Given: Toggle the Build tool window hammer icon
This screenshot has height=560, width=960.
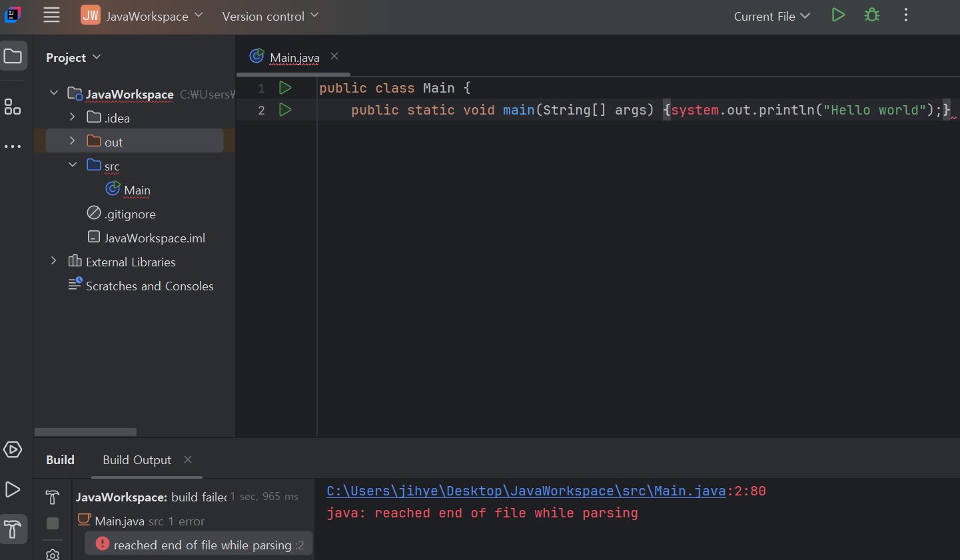Looking at the screenshot, I should (x=13, y=529).
